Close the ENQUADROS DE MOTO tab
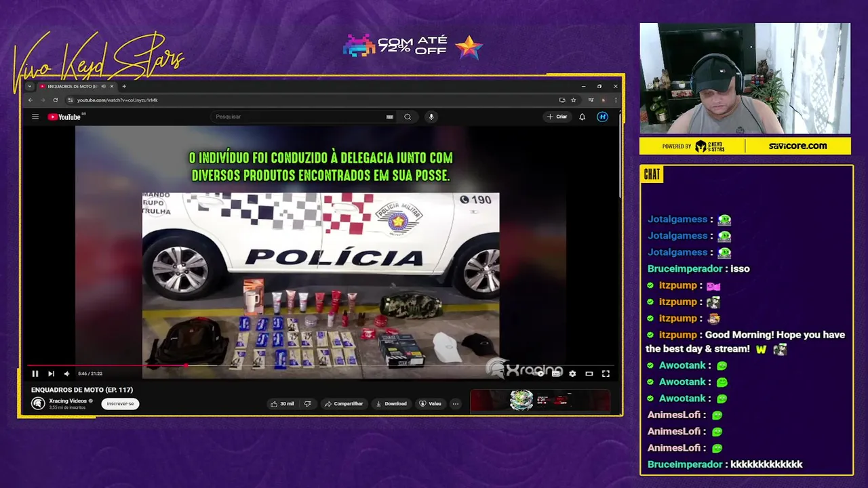Screen dimensions: 868x488 point(112,86)
